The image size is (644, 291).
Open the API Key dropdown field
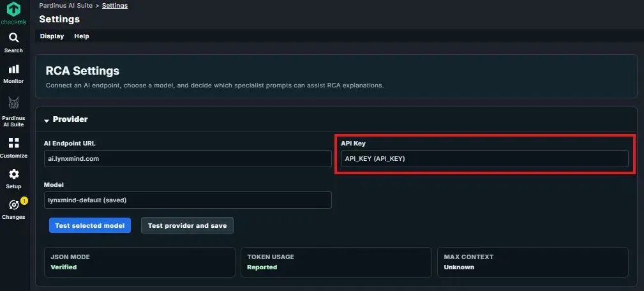484,158
